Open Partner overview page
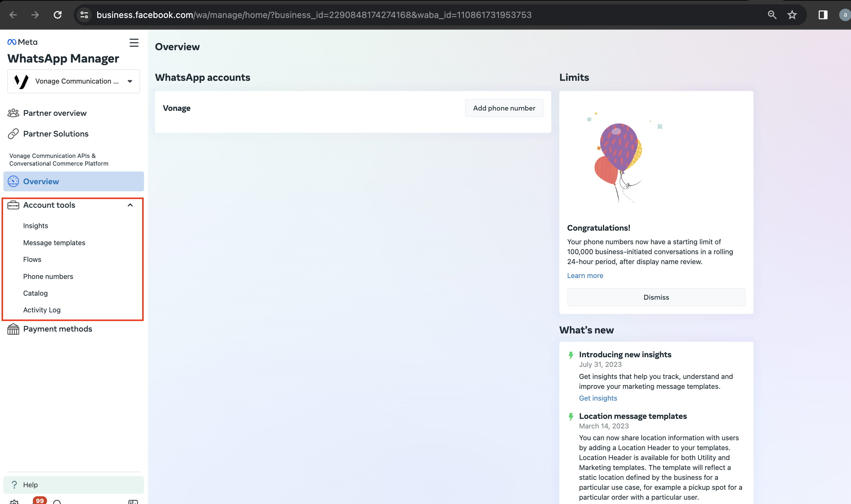 55,113
